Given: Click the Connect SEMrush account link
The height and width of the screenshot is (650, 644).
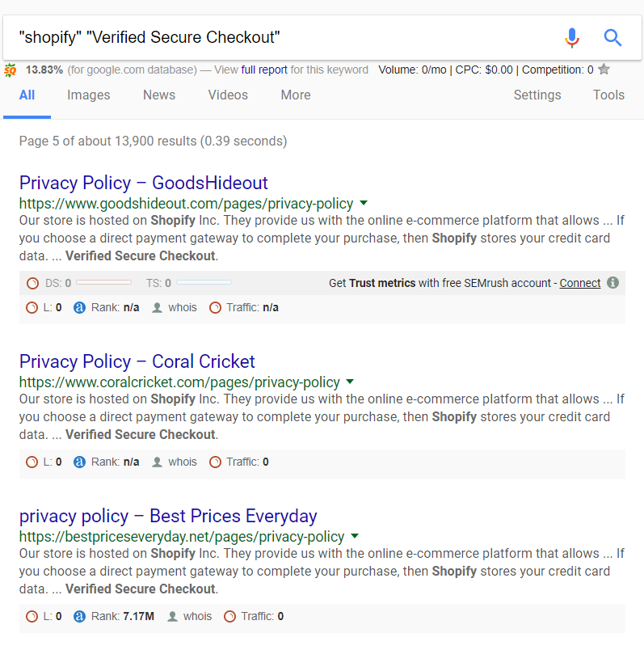Looking at the screenshot, I should tap(580, 283).
